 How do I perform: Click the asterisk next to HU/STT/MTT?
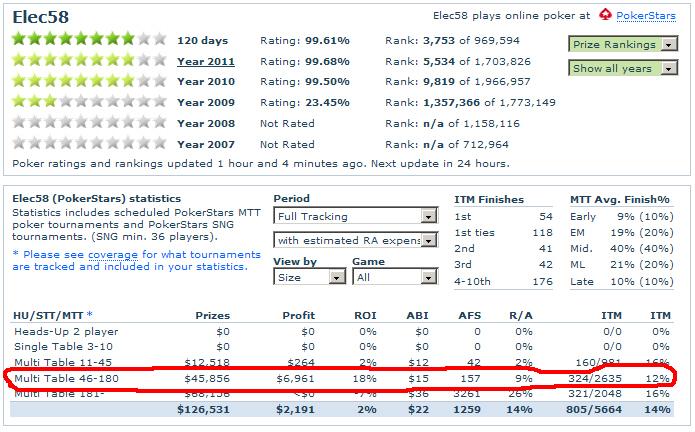(90, 314)
